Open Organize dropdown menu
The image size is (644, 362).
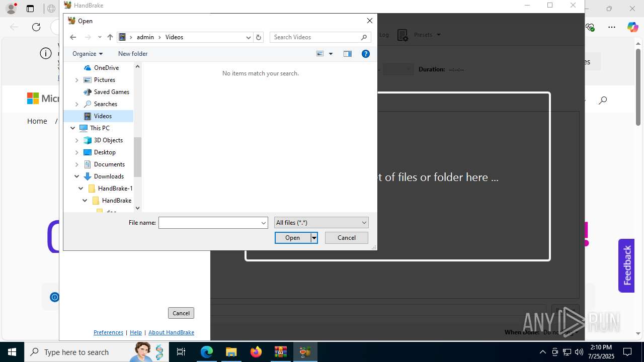point(88,54)
